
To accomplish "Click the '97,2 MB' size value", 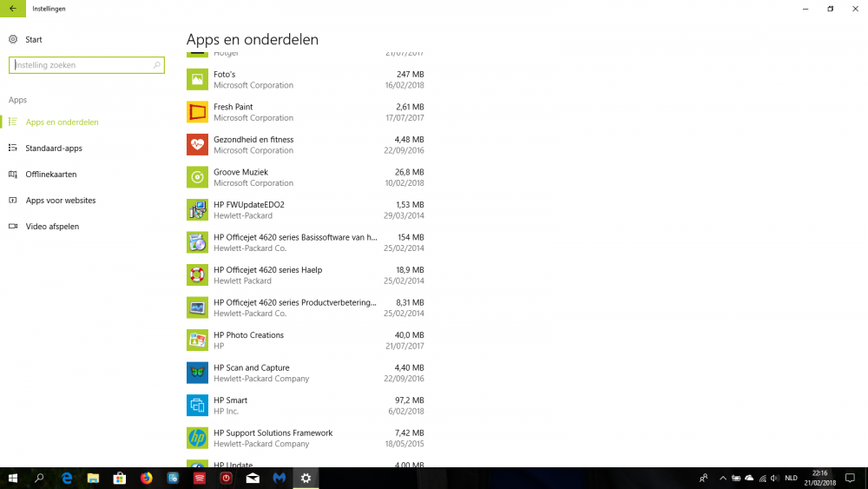I will click(409, 400).
